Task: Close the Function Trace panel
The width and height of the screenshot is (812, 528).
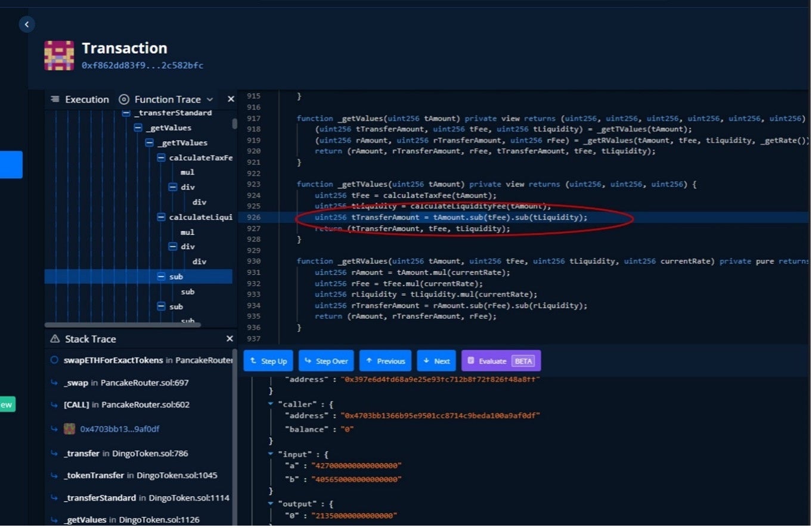Action: click(231, 100)
